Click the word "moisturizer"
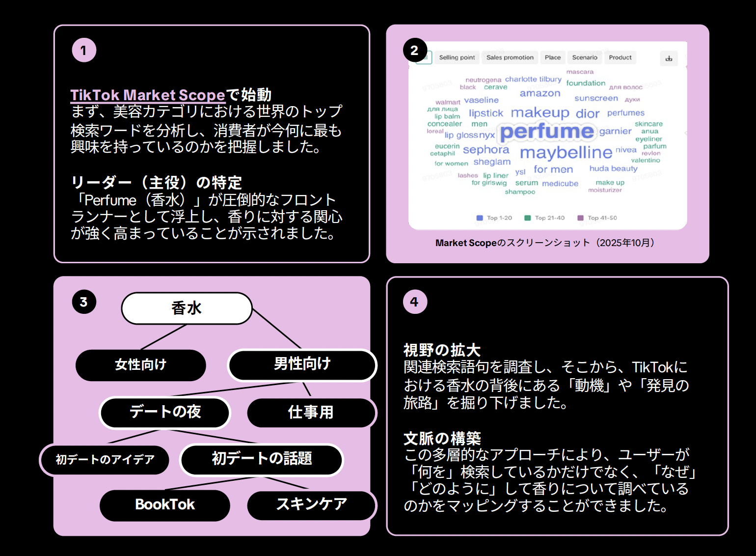The height and width of the screenshot is (556, 756). point(605,190)
